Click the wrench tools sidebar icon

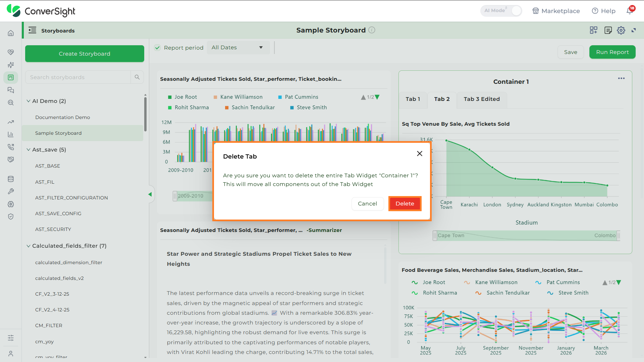coord(11,191)
